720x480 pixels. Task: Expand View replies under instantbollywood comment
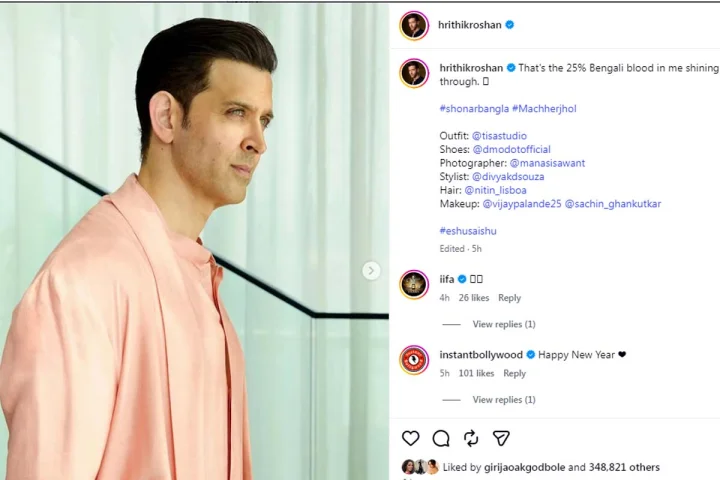pos(504,400)
